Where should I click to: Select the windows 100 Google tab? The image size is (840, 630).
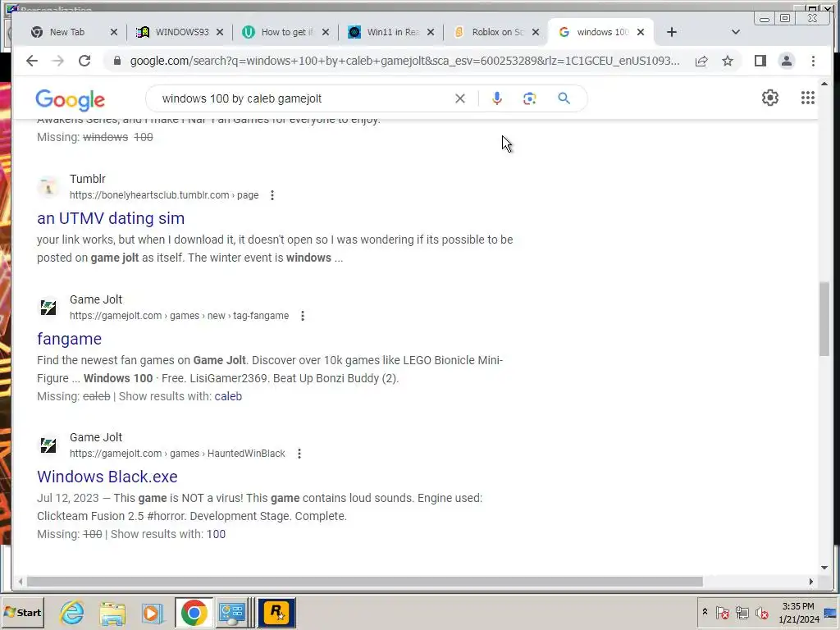[x=601, y=32]
